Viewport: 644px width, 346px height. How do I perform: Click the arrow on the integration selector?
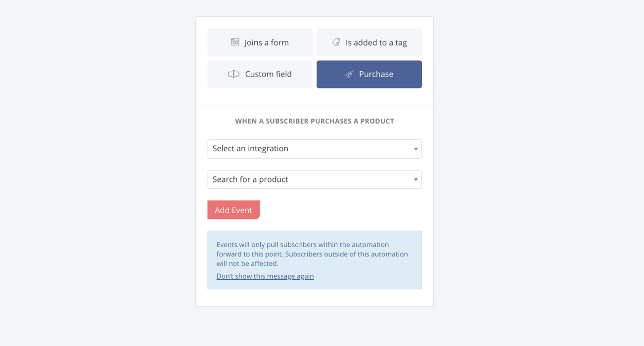415,149
